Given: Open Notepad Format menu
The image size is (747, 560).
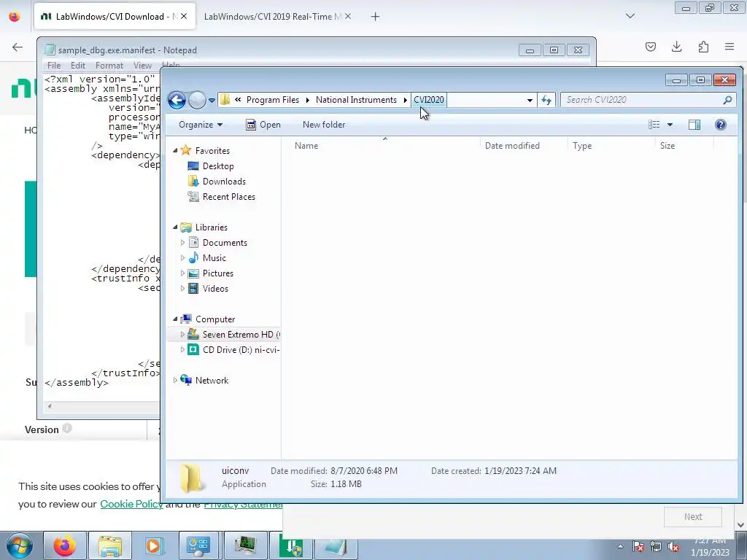Looking at the screenshot, I should (x=109, y=65).
